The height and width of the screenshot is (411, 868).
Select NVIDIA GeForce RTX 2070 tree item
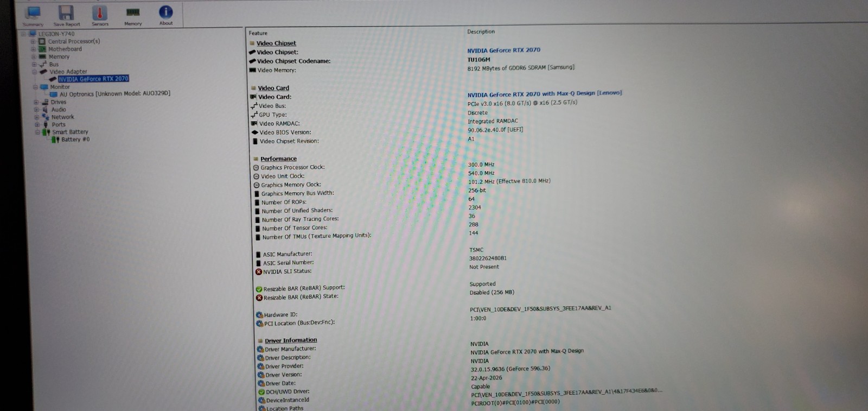click(x=93, y=79)
